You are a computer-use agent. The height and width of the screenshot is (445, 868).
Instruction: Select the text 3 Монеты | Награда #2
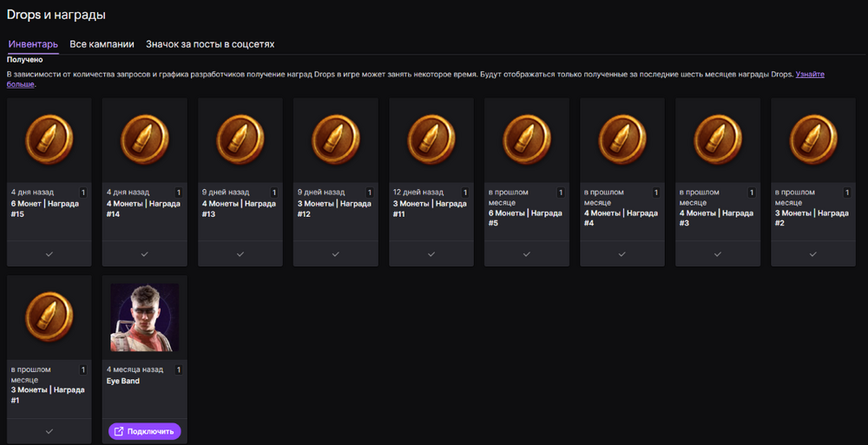[812, 218]
